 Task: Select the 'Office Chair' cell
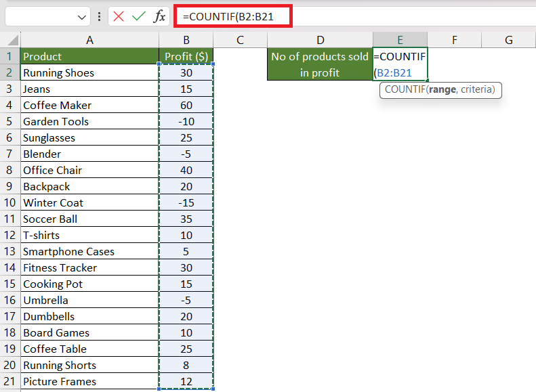(x=89, y=170)
